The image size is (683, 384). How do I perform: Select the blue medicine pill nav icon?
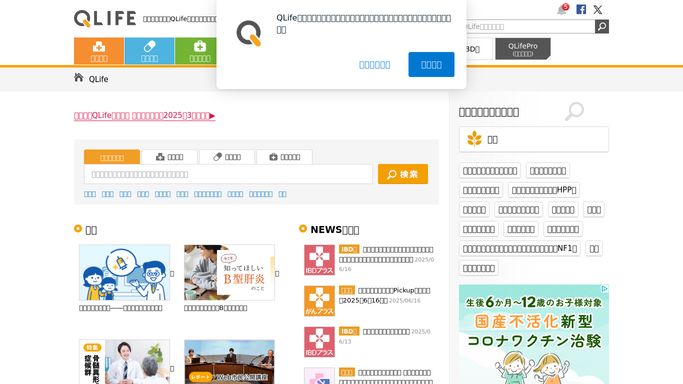[149, 51]
